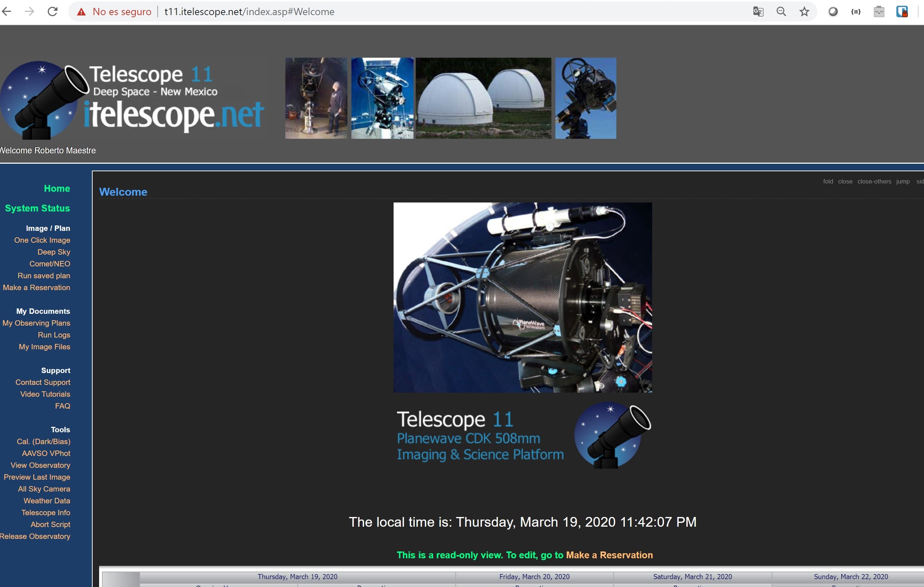The image size is (924, 587).
Task: Choose Run saved plan
Action: tap(44, 276)
